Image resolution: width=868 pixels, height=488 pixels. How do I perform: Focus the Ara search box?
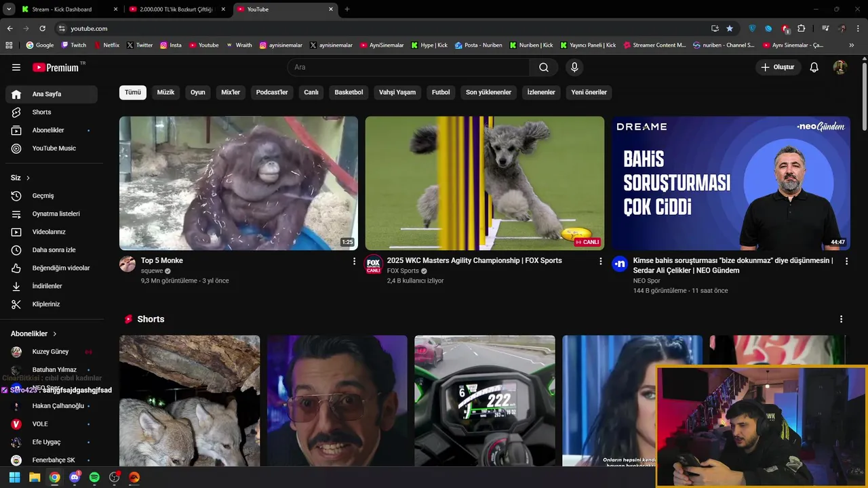(409, 67)
